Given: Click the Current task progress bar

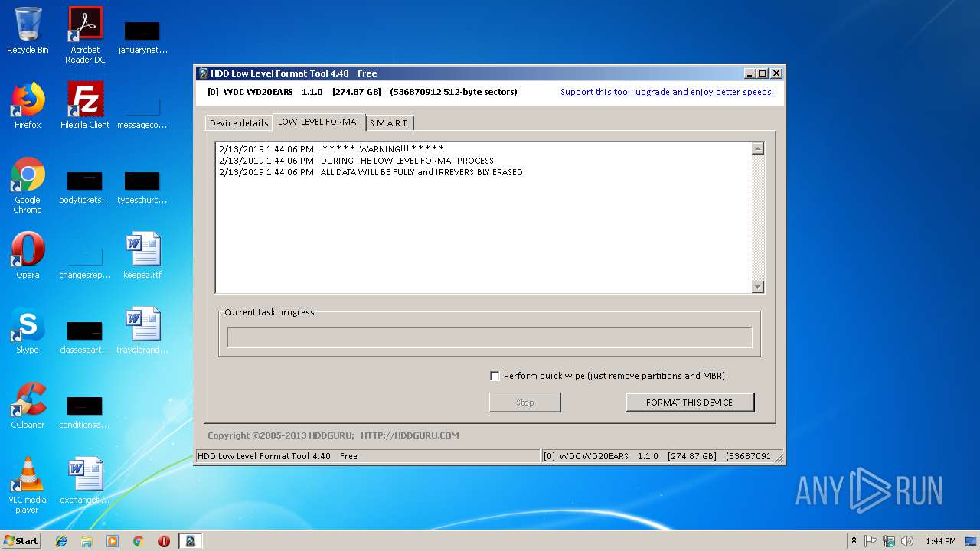Looking at the screenshot, I should coord(489,337).
